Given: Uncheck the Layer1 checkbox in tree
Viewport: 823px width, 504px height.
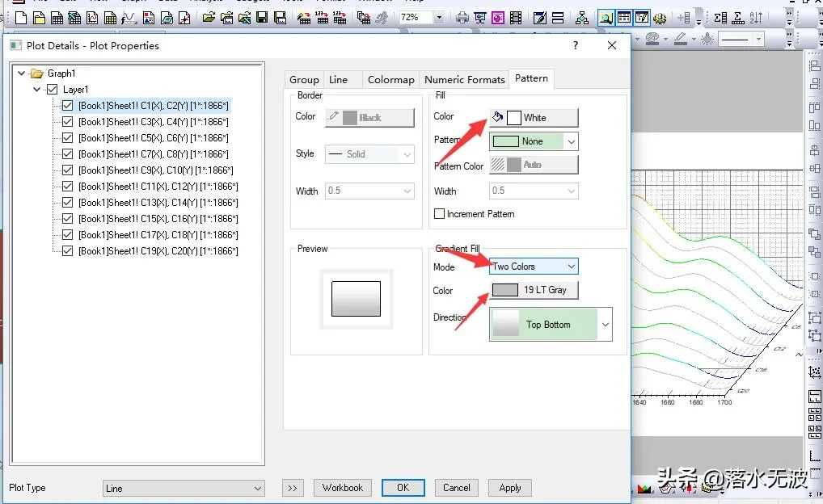Looking at the screenshot, I should pyautogui.click(x=52, y=89).
